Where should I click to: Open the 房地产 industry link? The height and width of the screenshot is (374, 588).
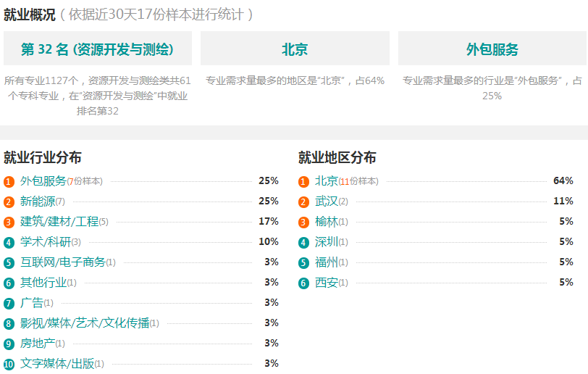click(x=38, y=344)
